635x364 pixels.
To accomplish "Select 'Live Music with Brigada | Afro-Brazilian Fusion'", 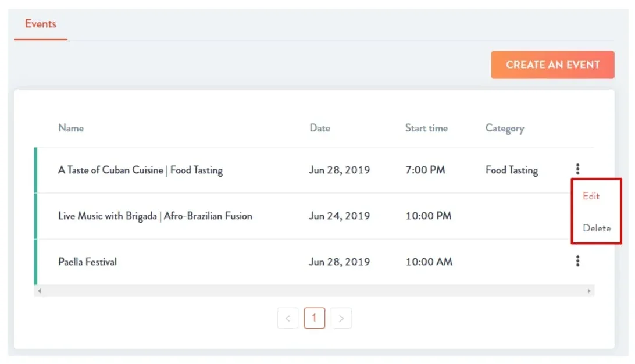I will pyautogui.click(x=155, y=216).
